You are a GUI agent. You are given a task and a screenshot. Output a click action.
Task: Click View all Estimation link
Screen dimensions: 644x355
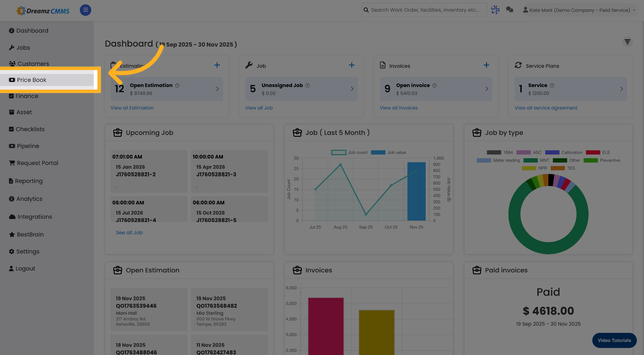pyautogui.click(x=132, y=108)
